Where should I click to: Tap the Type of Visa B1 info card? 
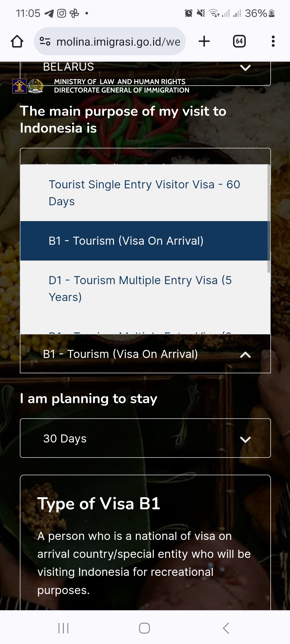(x=145, y=543)
